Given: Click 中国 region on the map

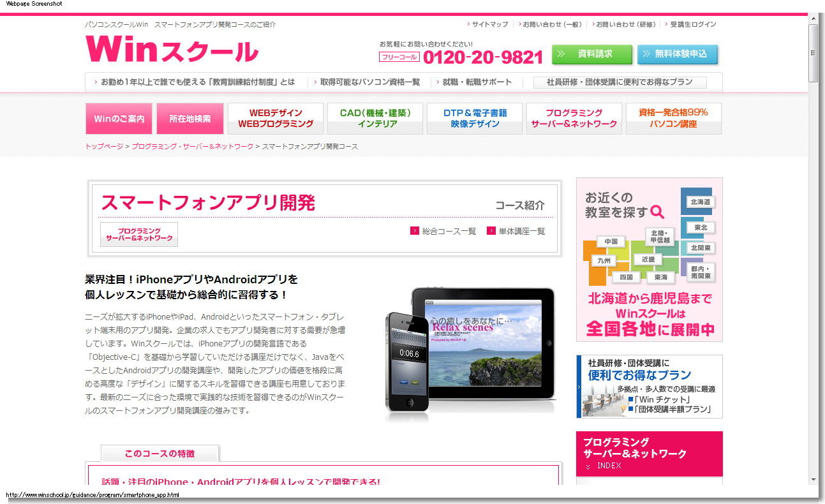Looking at the screenshot, I should pos(611,242).
